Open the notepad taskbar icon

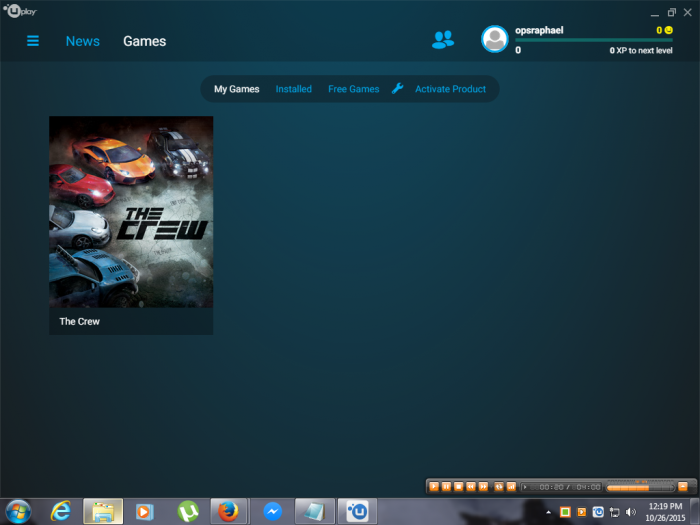(x=315, y=512)
